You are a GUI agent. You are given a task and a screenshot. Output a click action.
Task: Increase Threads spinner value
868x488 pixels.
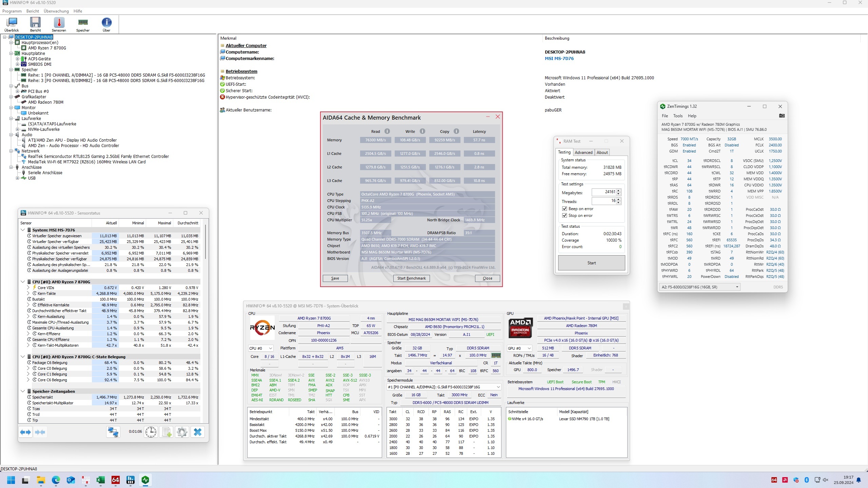point(619,199)
